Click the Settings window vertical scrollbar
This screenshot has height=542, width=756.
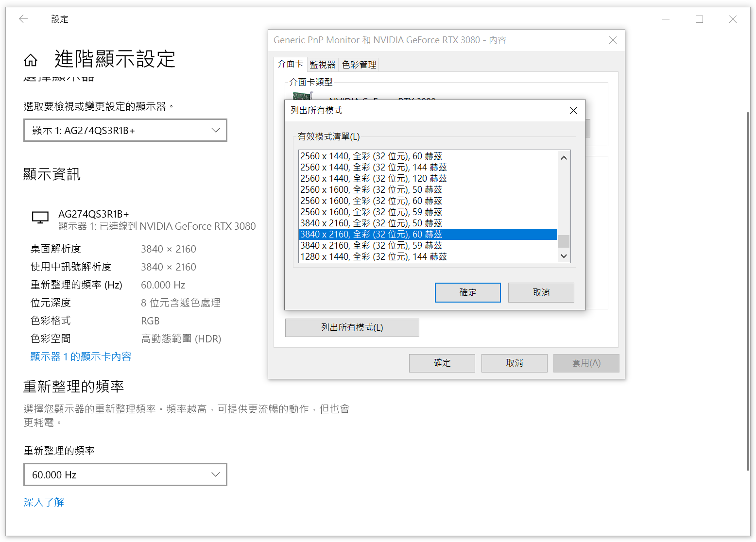coord(748,291)
